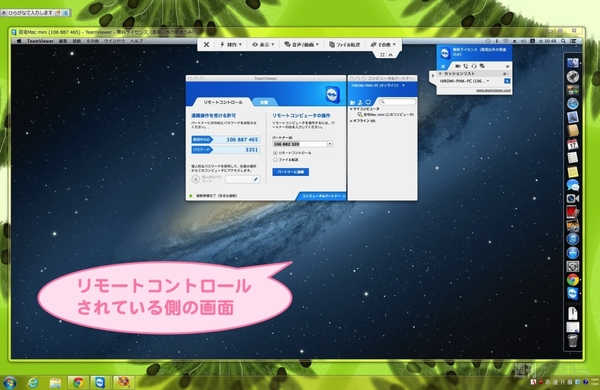Open the Apple menu on the remote Mac

19,41
